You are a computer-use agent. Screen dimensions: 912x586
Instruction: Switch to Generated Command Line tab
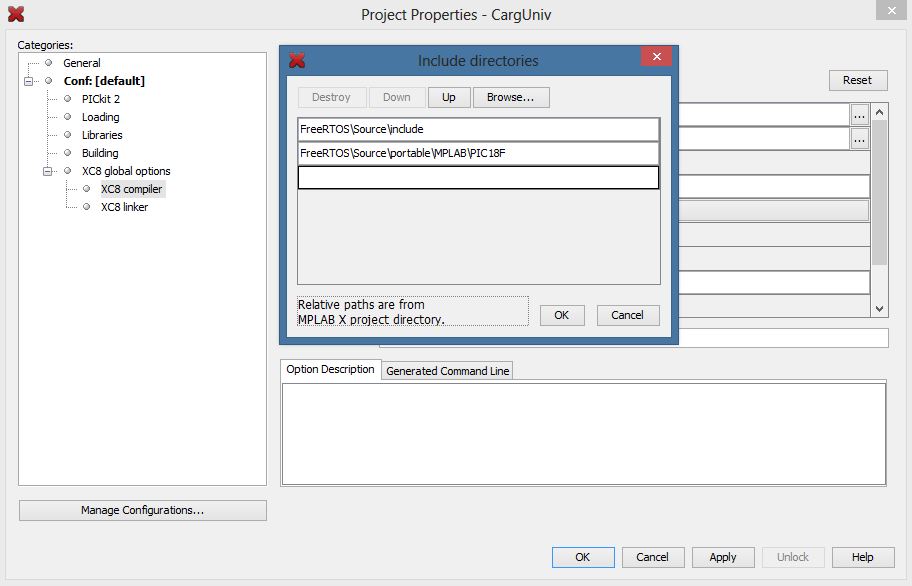pyautogui.click(x=447, y=371)
